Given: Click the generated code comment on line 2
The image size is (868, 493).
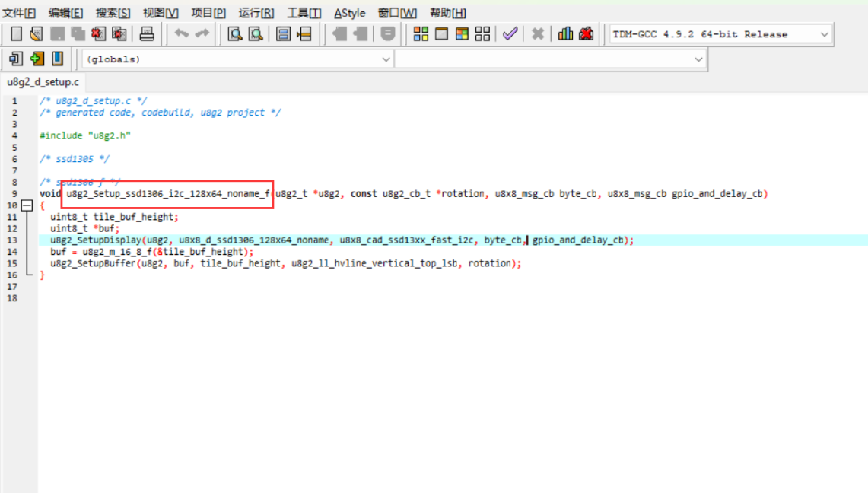Looking at the screenshot, I should click(x=160, y=113).
